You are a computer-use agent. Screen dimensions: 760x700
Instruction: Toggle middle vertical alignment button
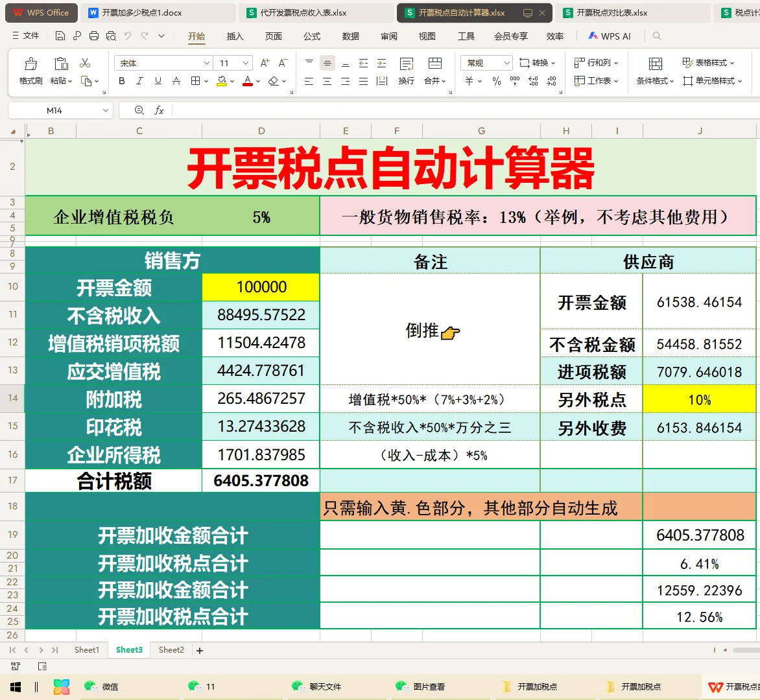coord(327,63)
